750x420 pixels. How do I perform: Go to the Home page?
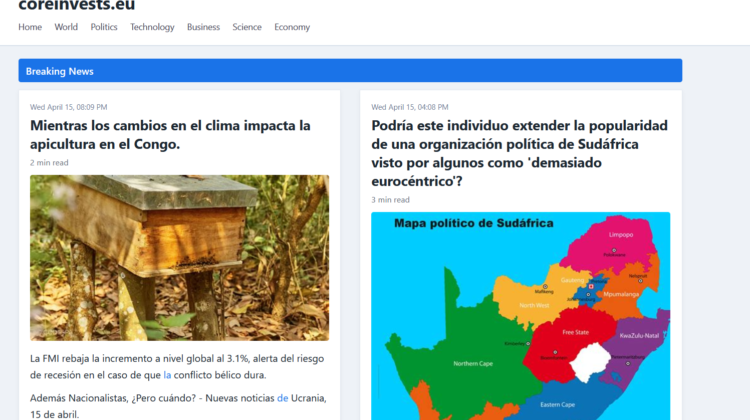pos(30,27)
